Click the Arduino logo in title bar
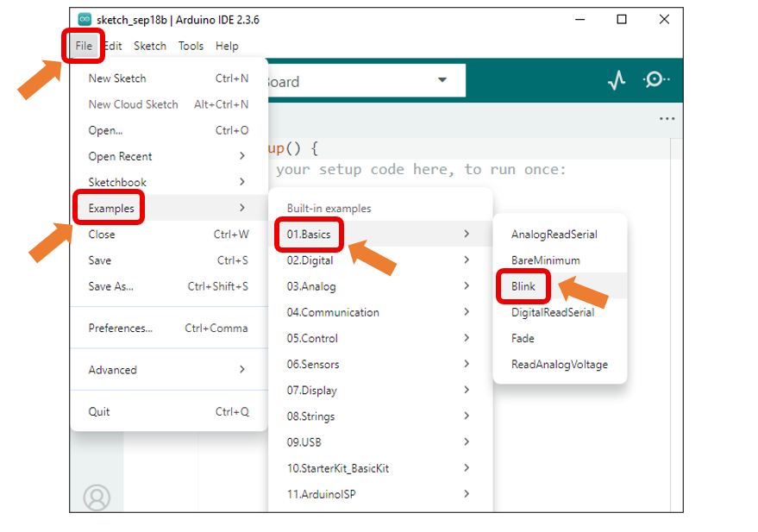Image resolution: width=758 pixels, height=532 pixels. tap(85, 19)
